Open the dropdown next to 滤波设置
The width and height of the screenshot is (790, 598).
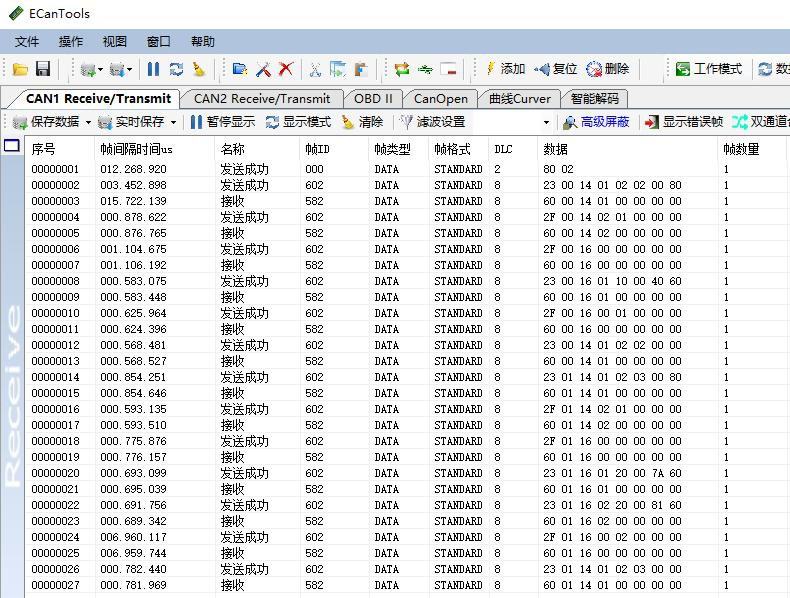point(546,122)
